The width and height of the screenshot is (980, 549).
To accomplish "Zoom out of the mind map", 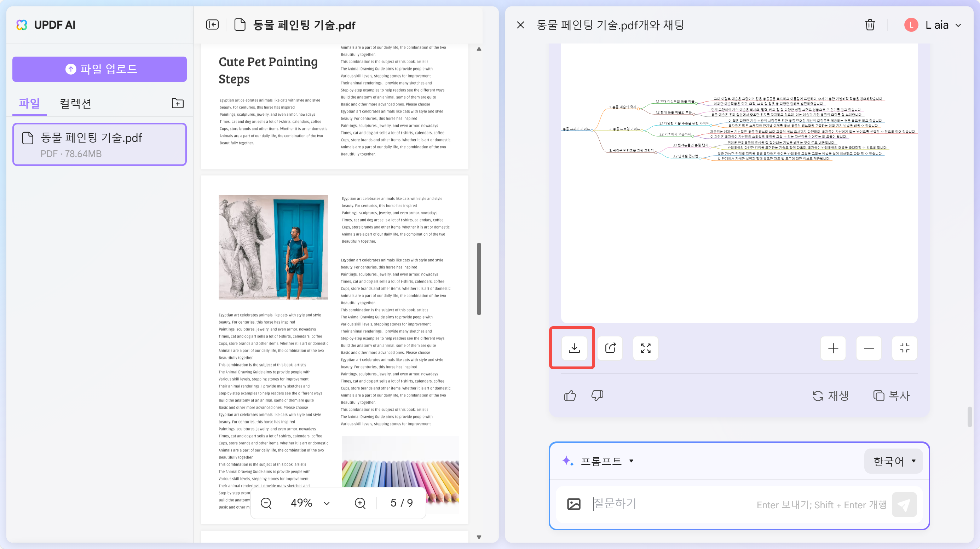I will (869, 348).
